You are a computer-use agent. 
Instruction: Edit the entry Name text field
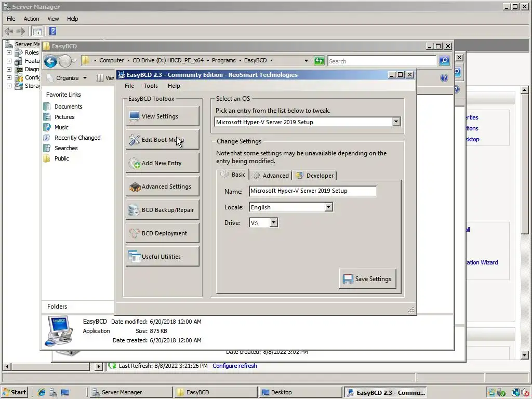(x=312, y=191)
